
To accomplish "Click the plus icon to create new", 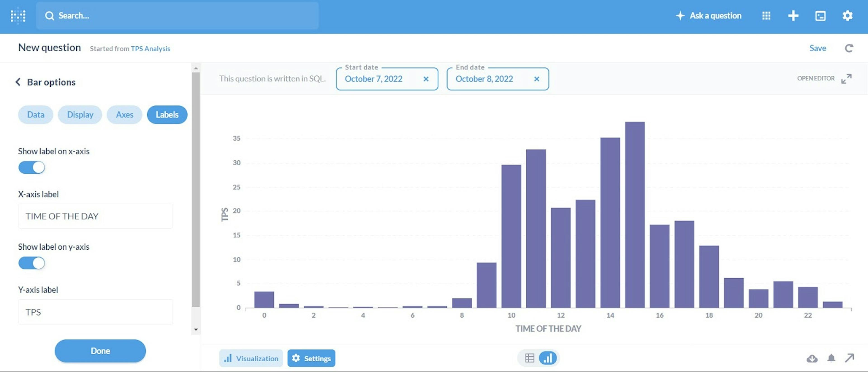I will pos(793,16).
